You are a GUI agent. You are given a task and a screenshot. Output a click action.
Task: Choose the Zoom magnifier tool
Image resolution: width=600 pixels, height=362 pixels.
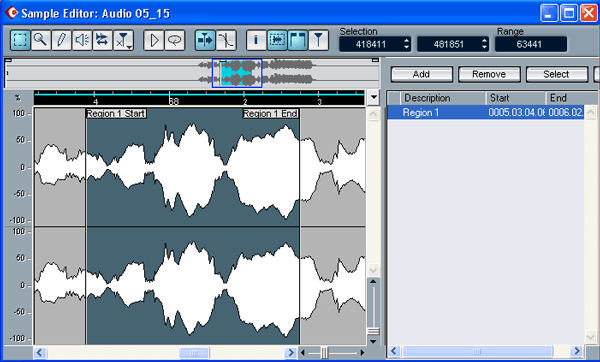coord(41,40)
